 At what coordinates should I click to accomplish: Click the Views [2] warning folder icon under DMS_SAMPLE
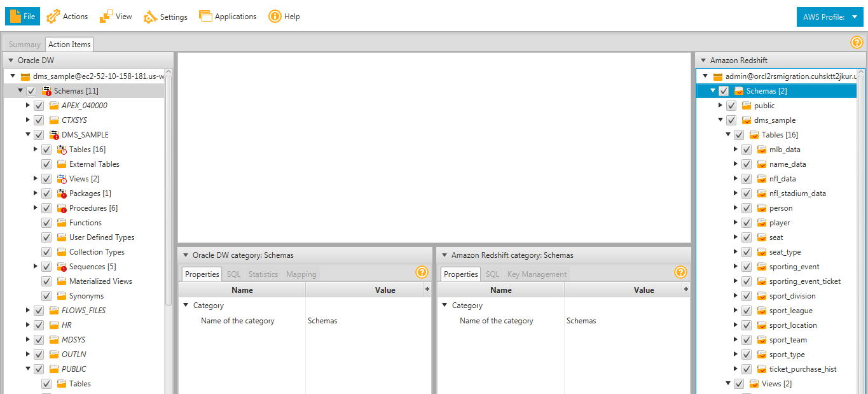62,179
